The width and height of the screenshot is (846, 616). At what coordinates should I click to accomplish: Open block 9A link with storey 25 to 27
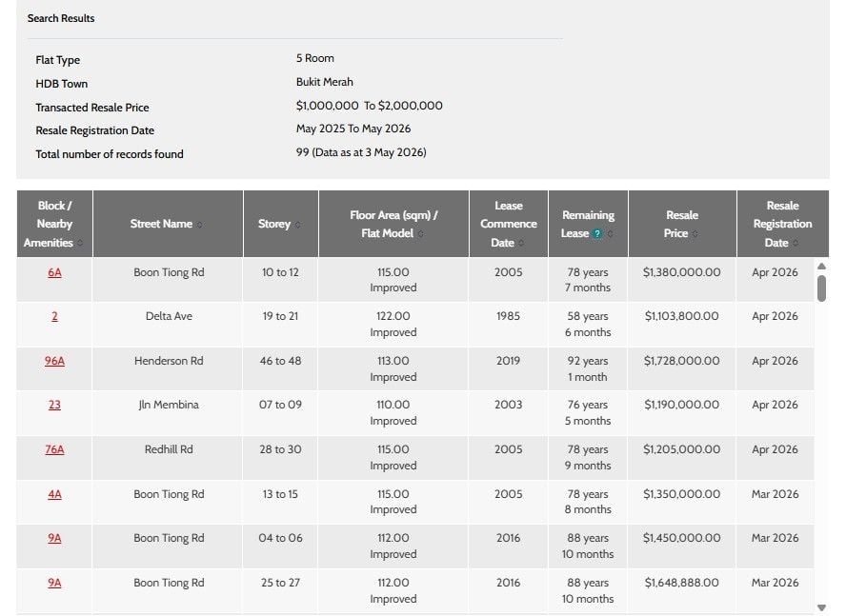tap(54, 583)
